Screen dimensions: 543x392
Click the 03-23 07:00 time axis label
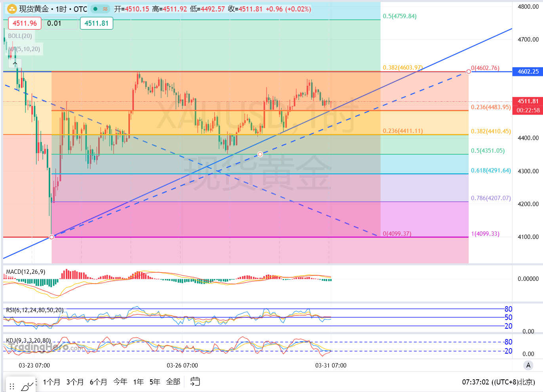tap(34, 365)
